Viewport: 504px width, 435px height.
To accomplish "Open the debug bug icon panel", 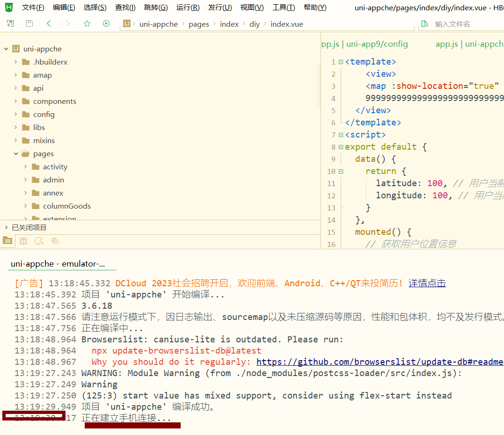I will [23, 240].
